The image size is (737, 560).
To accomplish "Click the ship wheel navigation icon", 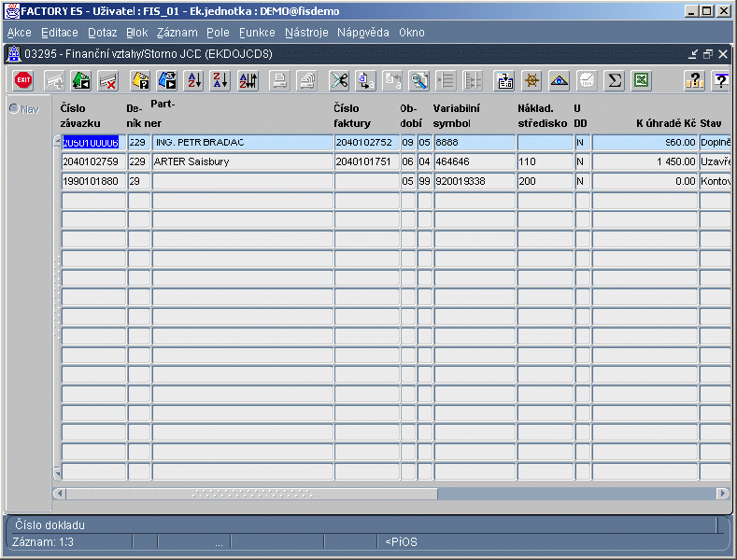I will coord(532,80).
